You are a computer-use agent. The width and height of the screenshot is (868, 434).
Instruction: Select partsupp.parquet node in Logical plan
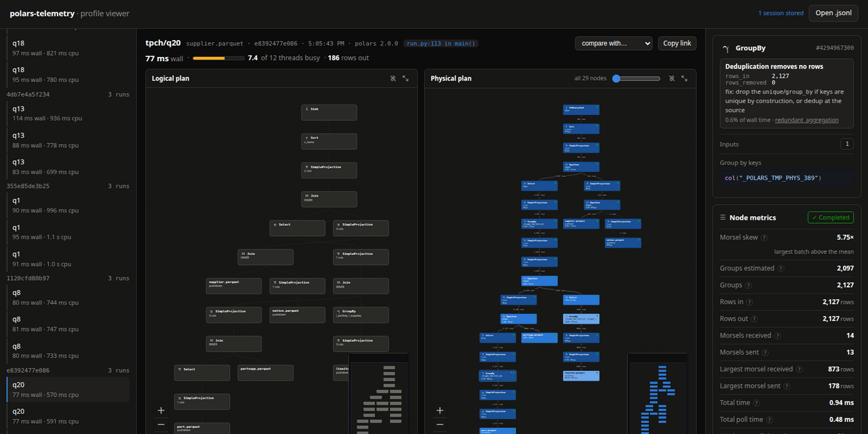pyautogui.click(x=266, y=372)
